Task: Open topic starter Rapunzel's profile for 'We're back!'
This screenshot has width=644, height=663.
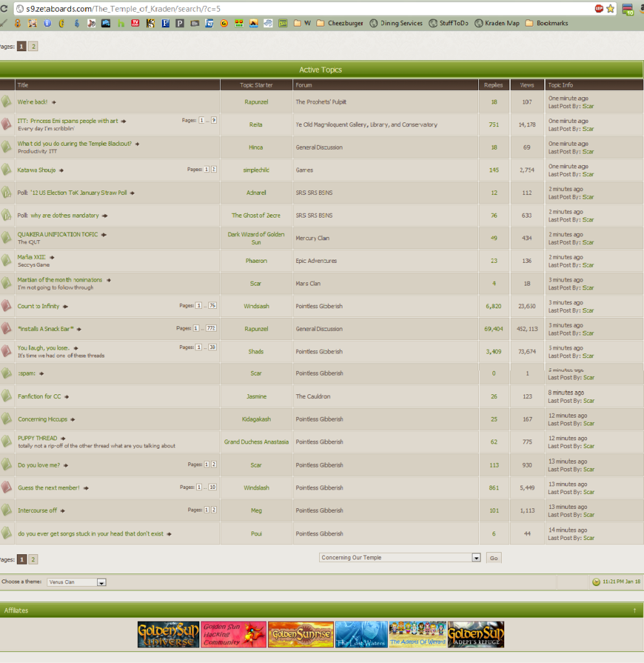Action: (256, 102)
